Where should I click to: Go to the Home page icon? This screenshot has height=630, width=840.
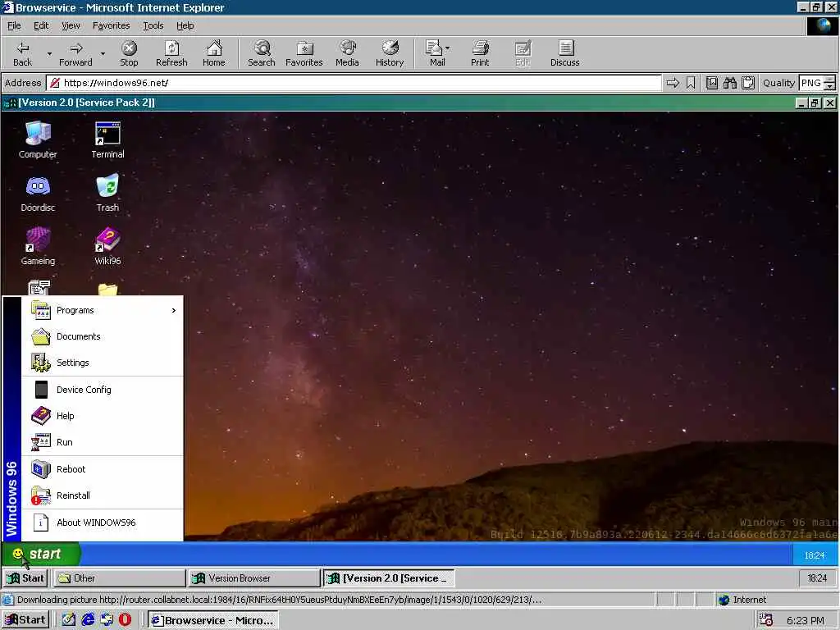[x=214, y=53]
